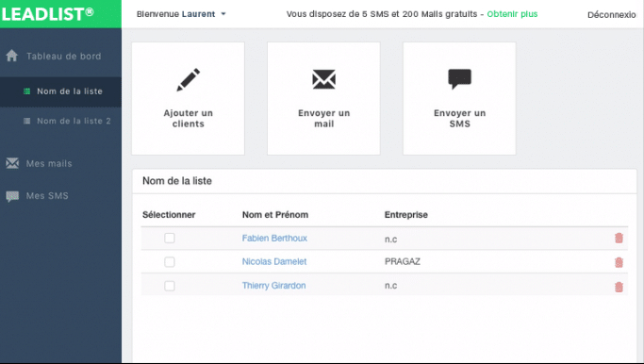
Task: Click the Déconnexion link
Action: (x=612, y=15)
